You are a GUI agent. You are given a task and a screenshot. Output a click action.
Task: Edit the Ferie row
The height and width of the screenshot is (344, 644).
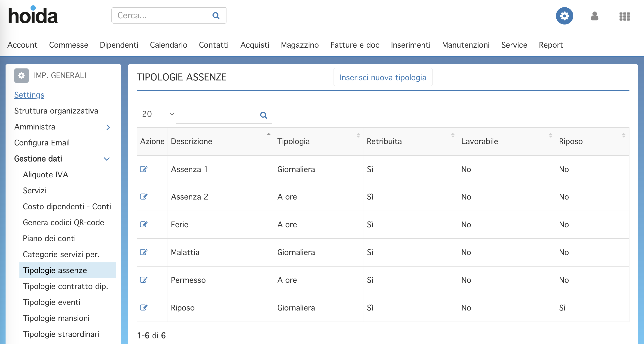point(144,224)
